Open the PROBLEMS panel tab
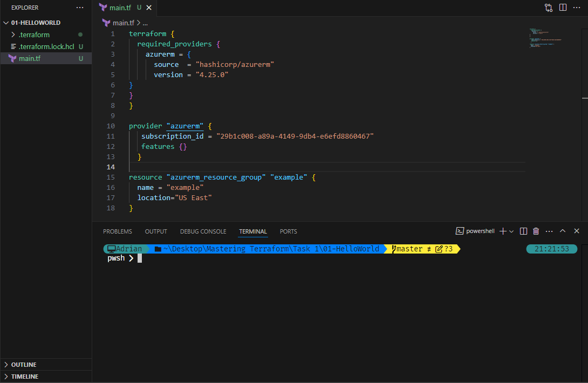This screenshot has height=383, width=588. tap(118, 231)
